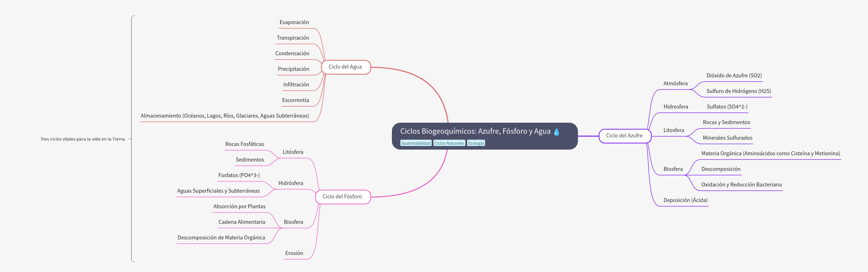
Task: Select the Almacenamiento storage node
Action: coord(224,116)
